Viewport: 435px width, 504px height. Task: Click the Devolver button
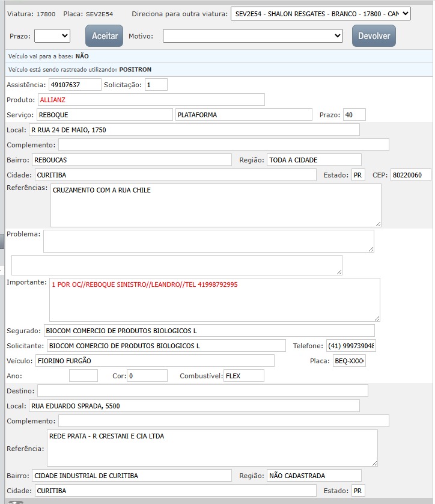coord(374,36)
